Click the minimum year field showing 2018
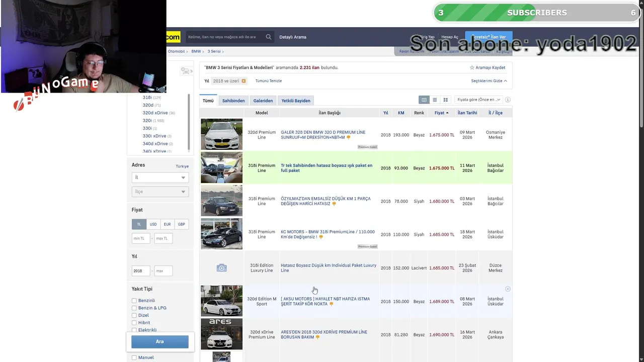The width and height of the screenshot is (644, 362). (141, 271)
